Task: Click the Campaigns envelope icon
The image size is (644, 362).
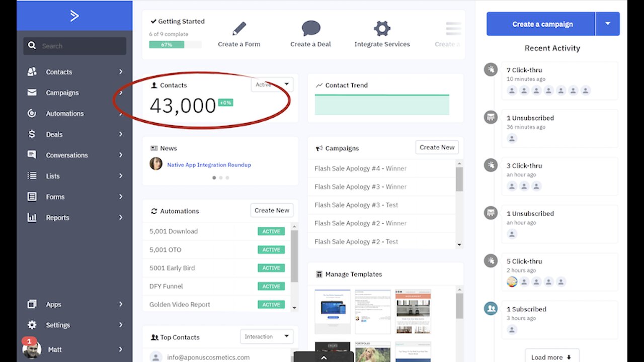Action: tap(32, 93)
